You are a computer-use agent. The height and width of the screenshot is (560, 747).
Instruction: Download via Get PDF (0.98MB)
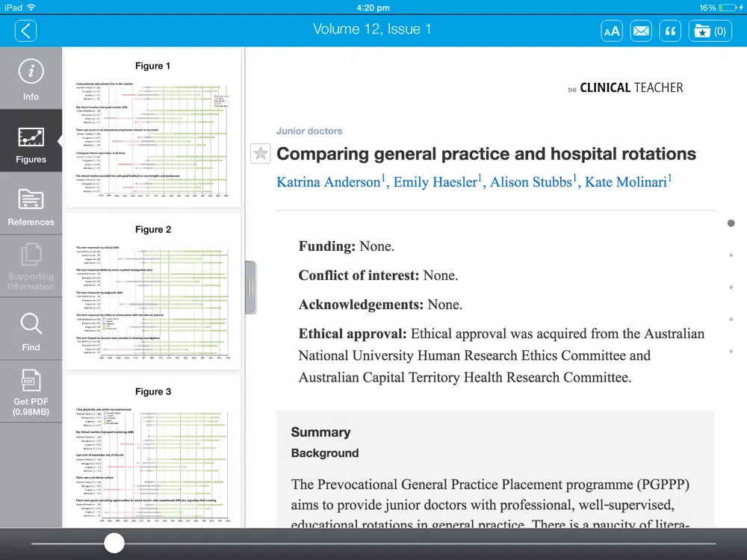31,391
